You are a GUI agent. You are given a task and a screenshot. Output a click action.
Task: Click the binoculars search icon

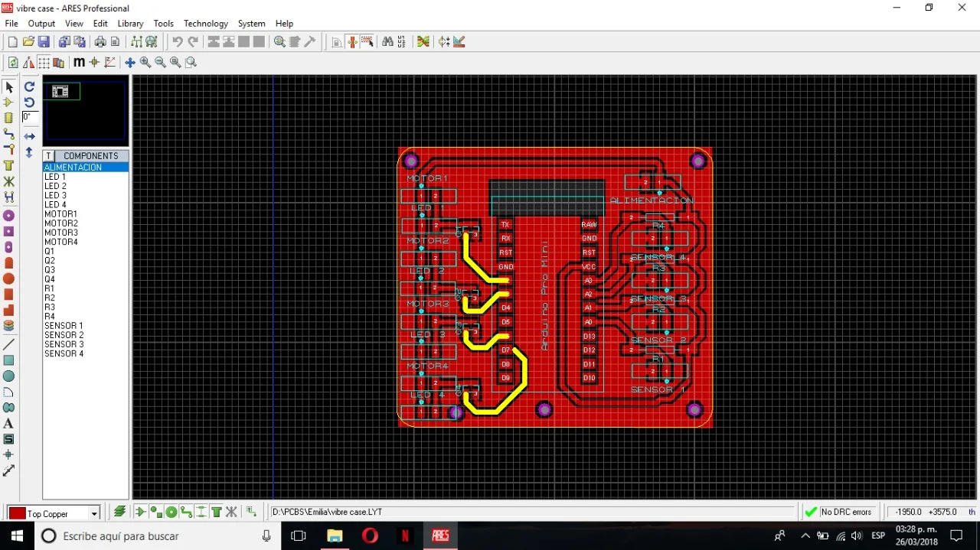point(387,42)
